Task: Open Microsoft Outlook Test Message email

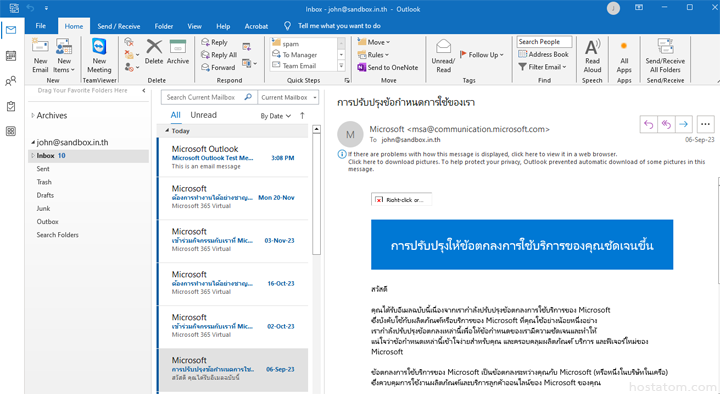Action: coord(233,158)
